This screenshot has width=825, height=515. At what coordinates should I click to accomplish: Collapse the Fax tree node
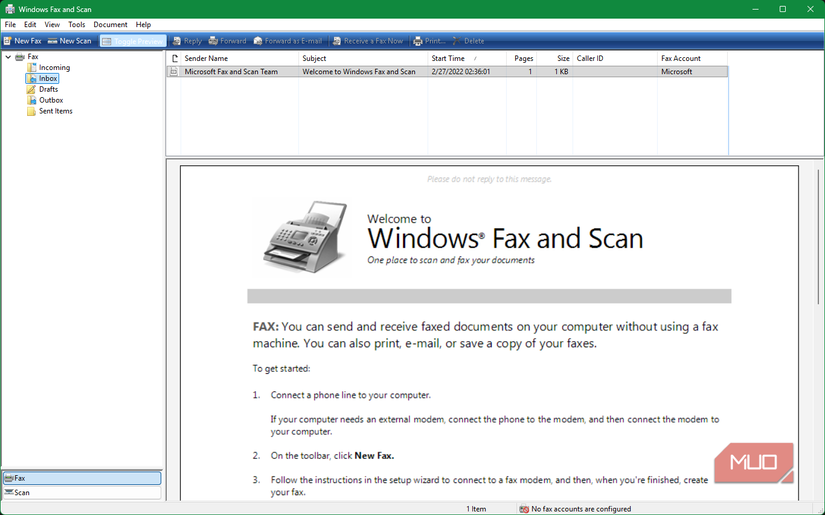pos(8,57)
